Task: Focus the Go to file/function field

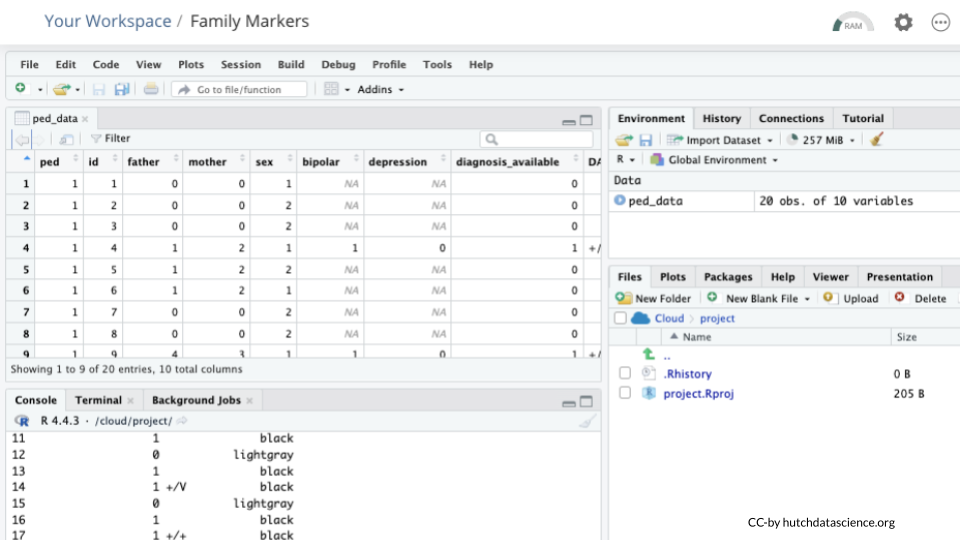Action: (239, 89)
